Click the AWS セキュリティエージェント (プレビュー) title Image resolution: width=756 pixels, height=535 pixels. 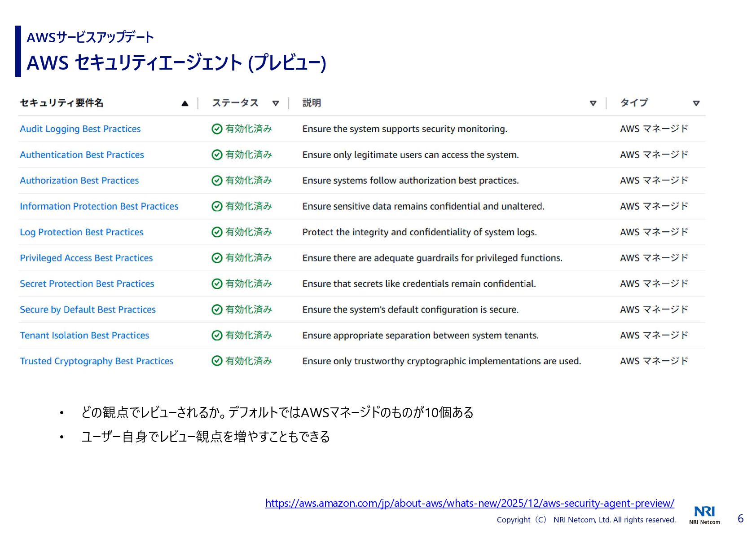click(176, 63)
